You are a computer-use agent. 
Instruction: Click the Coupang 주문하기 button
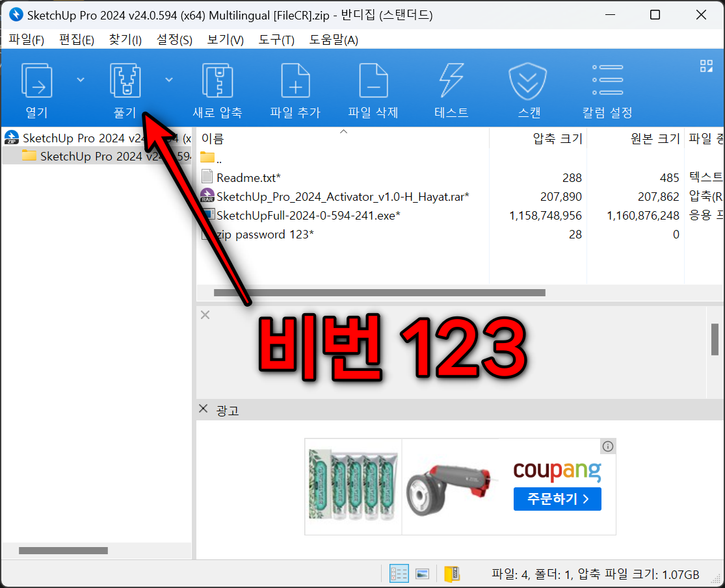coord(557,499)
